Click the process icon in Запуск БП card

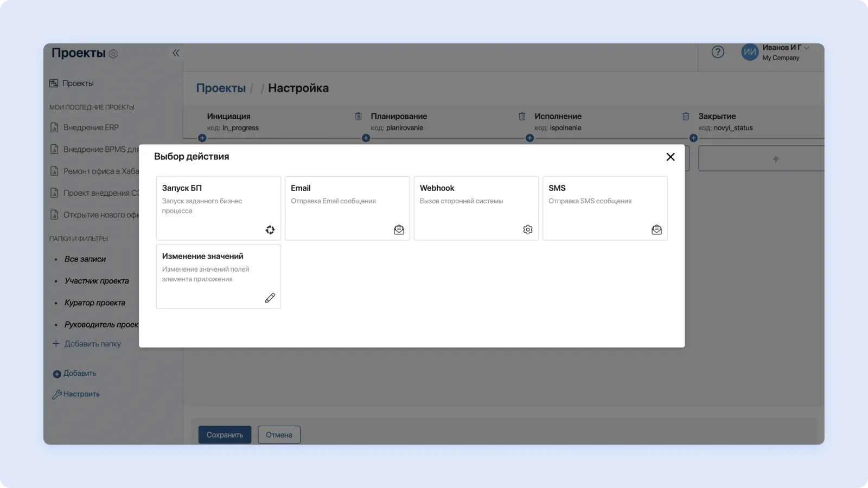pos(270,230)
